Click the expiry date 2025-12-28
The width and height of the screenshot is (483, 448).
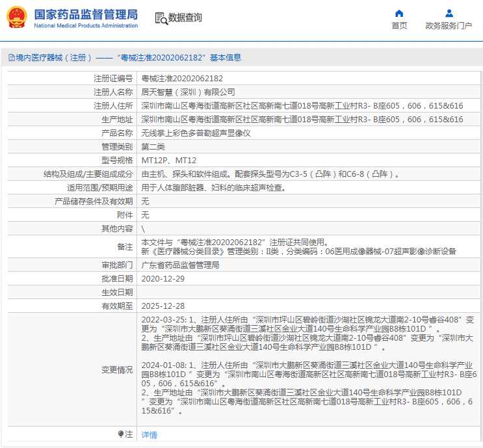pyautogui.click(x=163, y=306)
